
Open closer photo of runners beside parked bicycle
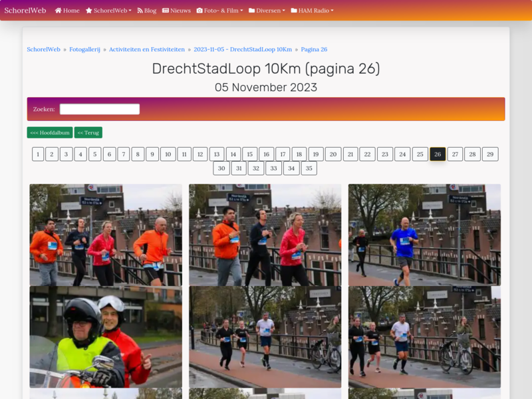pyautogui.click(x=424, y=337)
